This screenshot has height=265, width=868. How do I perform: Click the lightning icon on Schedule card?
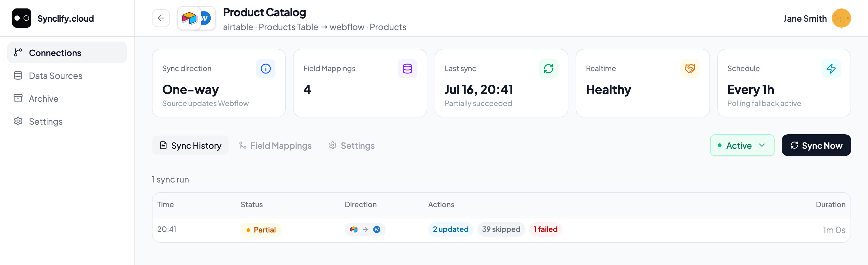pos(831,69)
